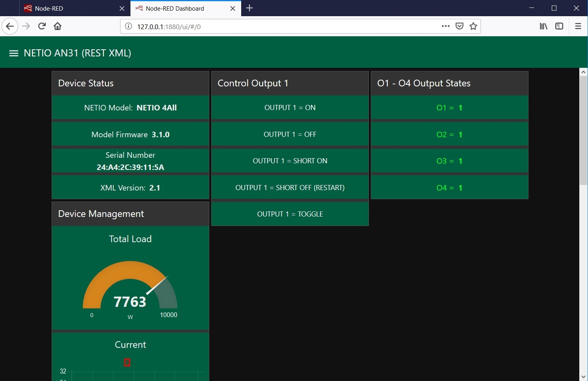The image size is (588, 381).
Task: Open the dashboard hamburger menu
Action: (14, 53)
